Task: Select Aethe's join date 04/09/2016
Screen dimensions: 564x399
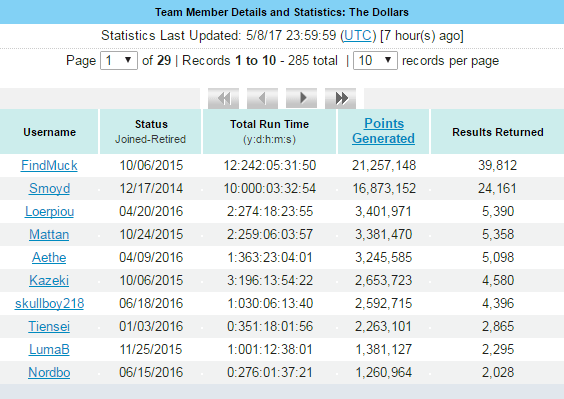Action: pos(151,258)
